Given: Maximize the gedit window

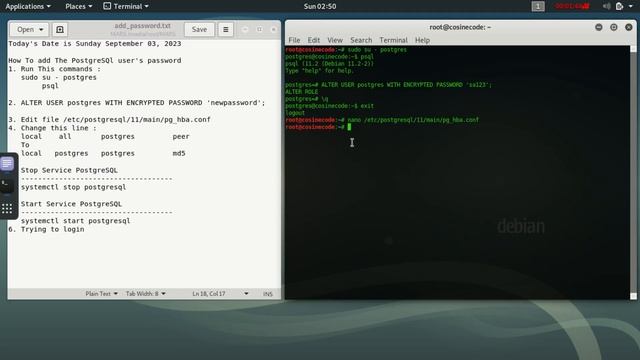Looking at the screenshot, I should pos(259,29).
